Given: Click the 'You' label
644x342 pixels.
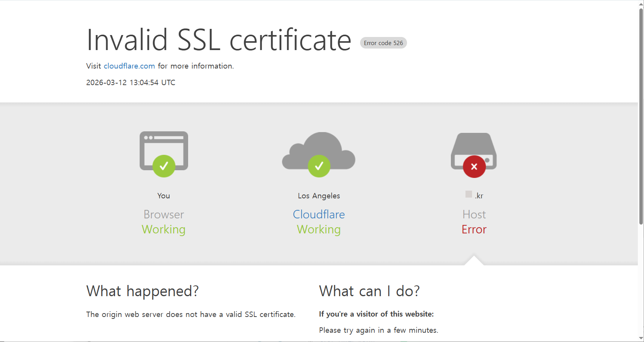Looking at the screenshot, I should 164,196.
